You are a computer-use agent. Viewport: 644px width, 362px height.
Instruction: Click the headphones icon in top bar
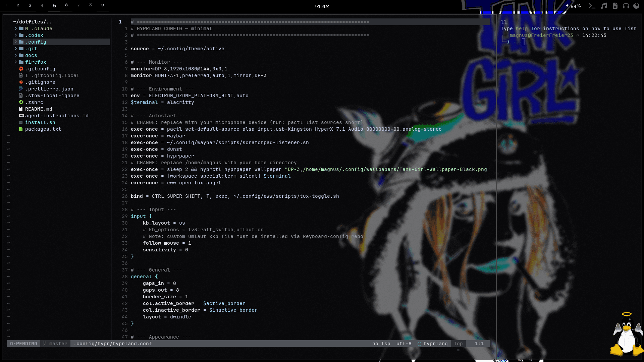[626, 6]
